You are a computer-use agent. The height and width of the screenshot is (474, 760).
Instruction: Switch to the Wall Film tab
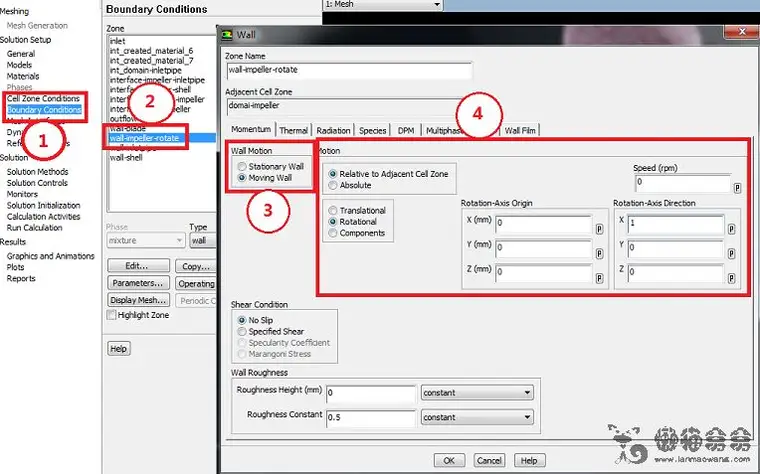[x=520, y=130]
